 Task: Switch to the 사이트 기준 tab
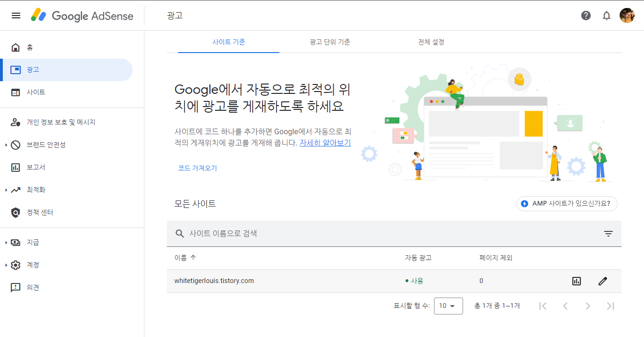point(229,42)
